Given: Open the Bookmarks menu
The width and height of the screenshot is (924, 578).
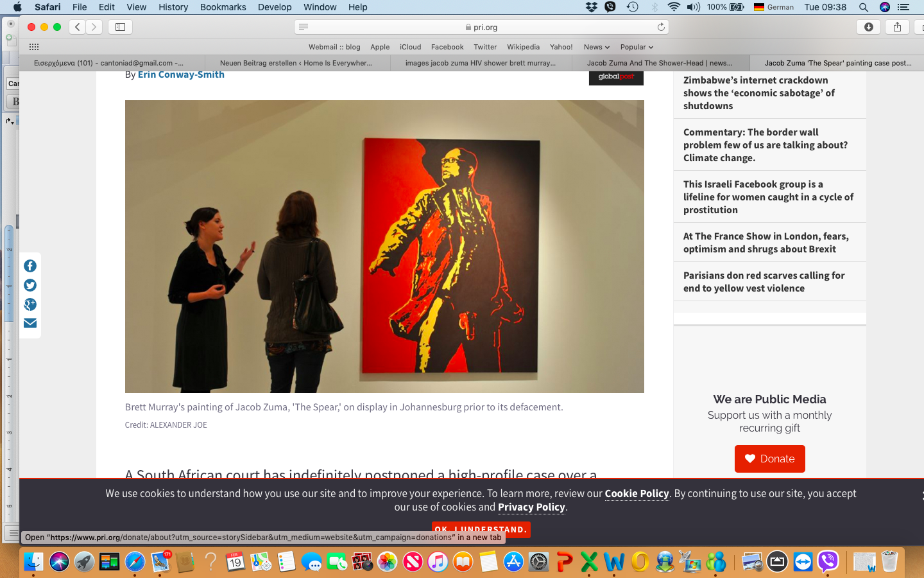Looking at the screenshot, I should click(223, 7).
